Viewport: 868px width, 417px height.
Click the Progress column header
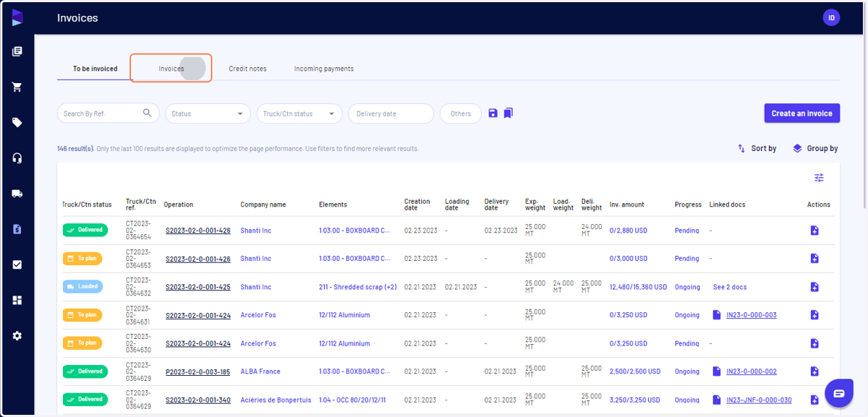(688, 205)
